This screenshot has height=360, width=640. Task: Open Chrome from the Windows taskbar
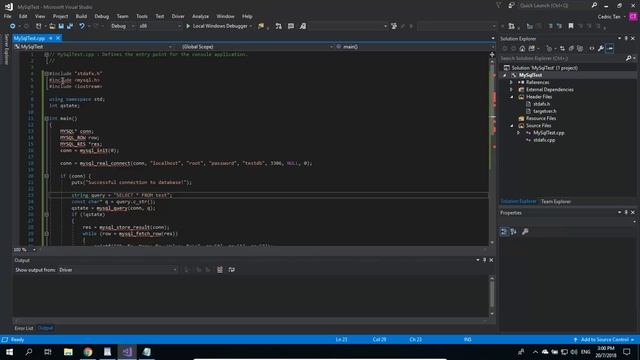click(88, 352)
